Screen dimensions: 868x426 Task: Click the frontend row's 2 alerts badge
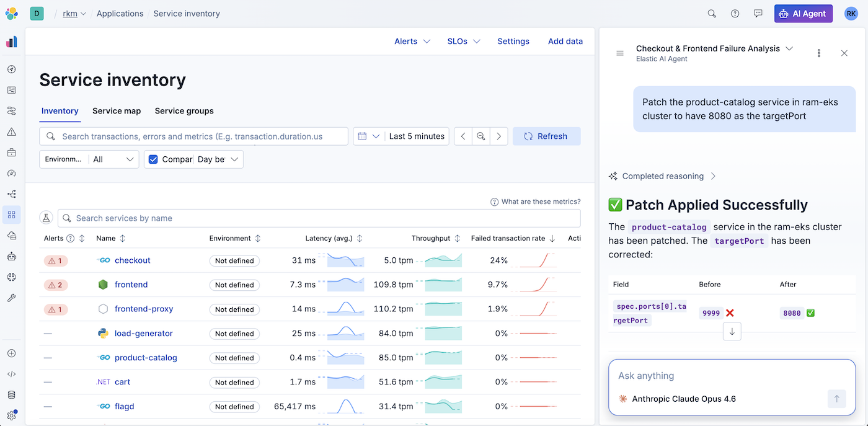point(56,285)
